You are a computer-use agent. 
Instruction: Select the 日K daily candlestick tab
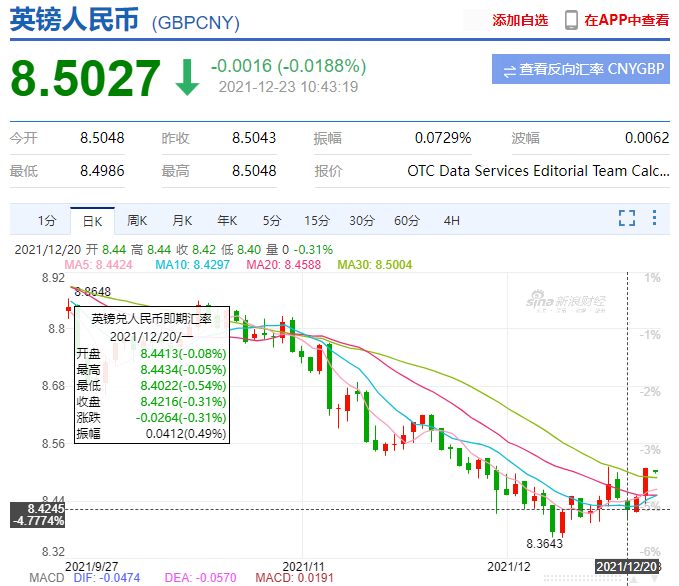point(92,220)
